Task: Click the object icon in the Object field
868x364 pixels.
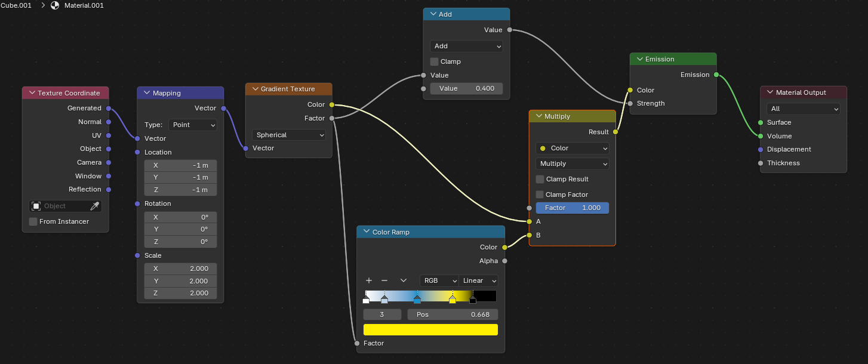Action: point(36,206)
